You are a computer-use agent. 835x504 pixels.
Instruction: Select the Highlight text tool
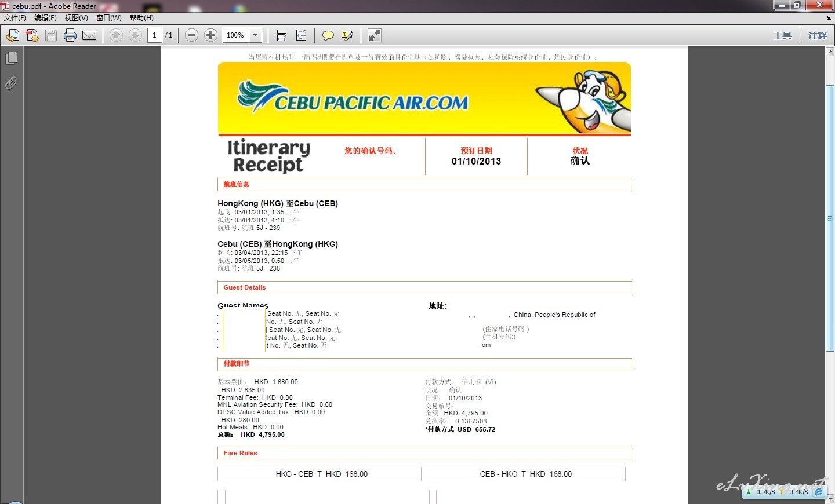coord(347,35)
